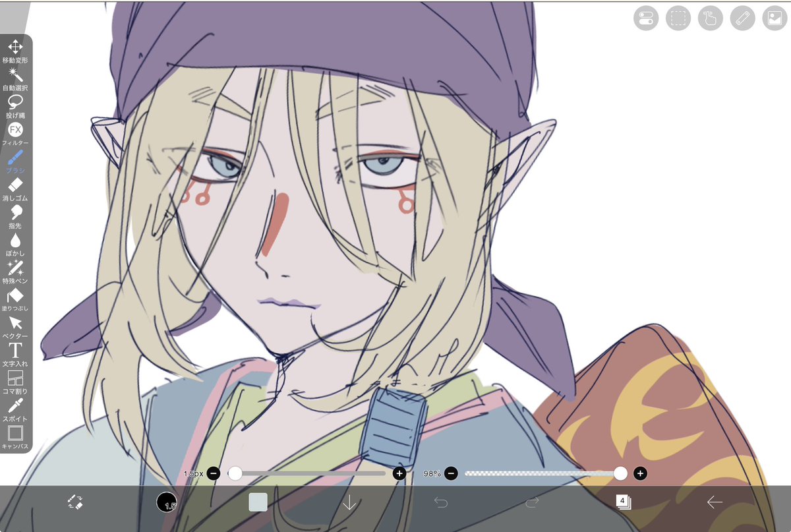Increase opacity with plus button
This screenshot has height=532, width=791.
639,473
